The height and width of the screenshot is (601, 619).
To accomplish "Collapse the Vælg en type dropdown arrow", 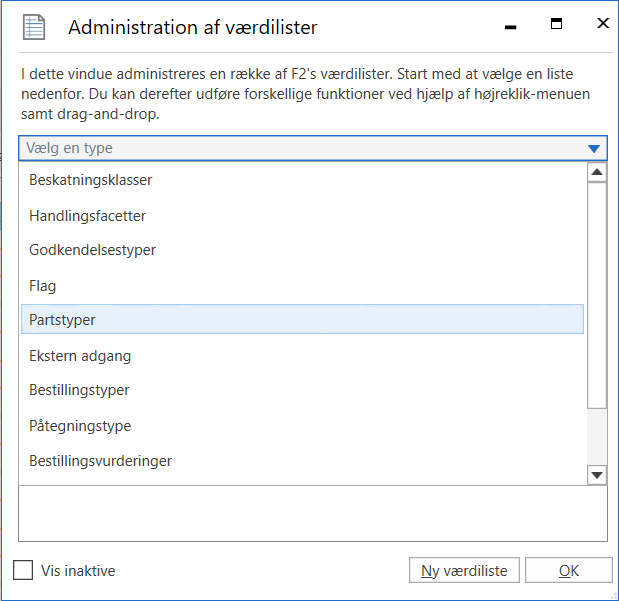I will (594, 149).
